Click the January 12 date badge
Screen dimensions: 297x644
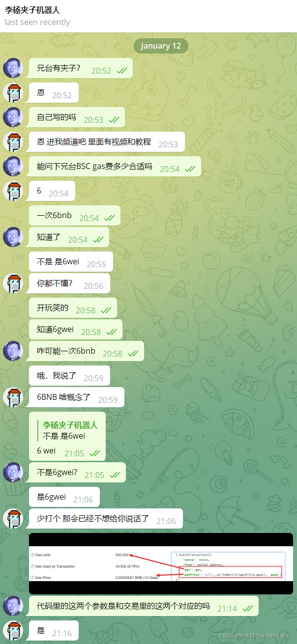(161, 46)
